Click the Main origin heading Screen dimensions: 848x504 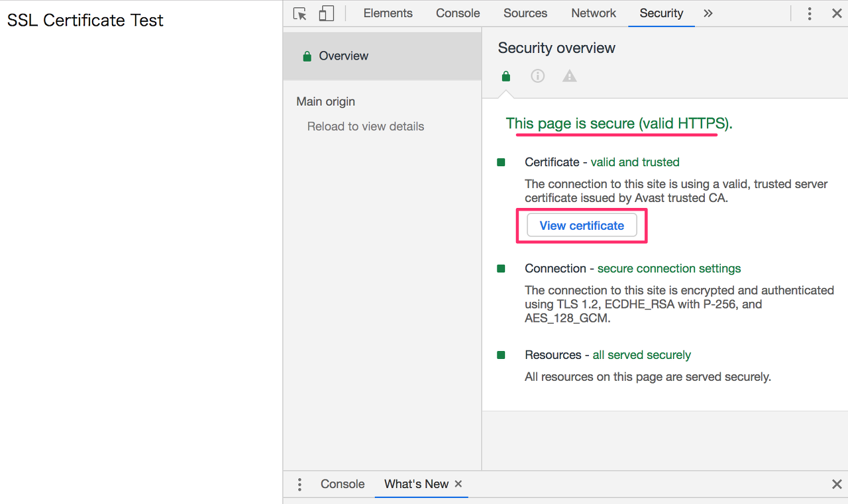click(x=326, y=101)
